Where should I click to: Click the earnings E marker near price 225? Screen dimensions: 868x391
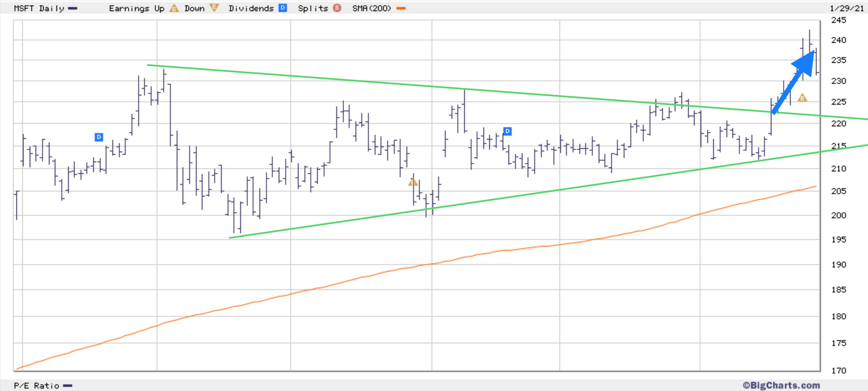coord(802,98)
